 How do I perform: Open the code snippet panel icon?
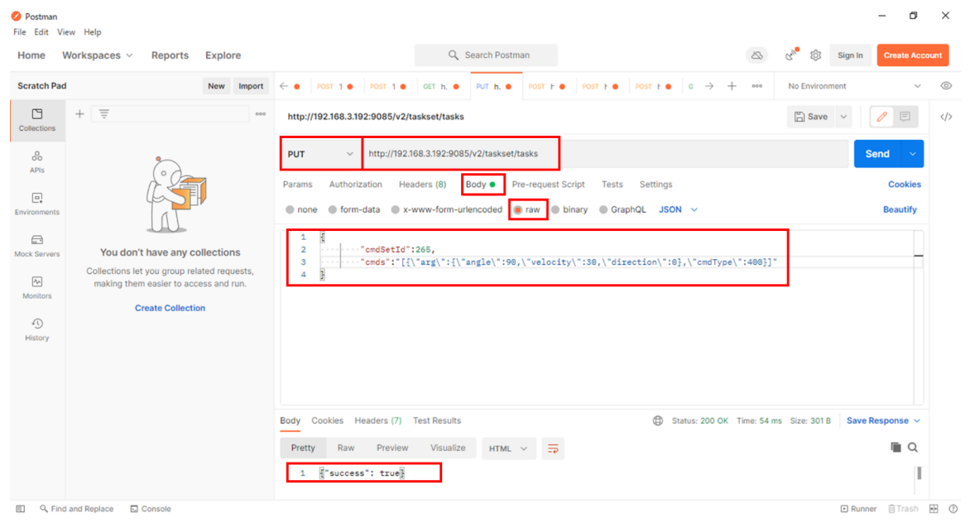point(946,117)
